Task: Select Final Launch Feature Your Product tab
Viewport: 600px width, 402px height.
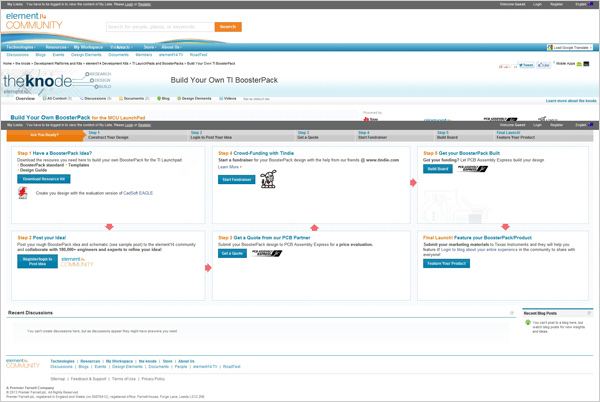Action: (543, 135)
